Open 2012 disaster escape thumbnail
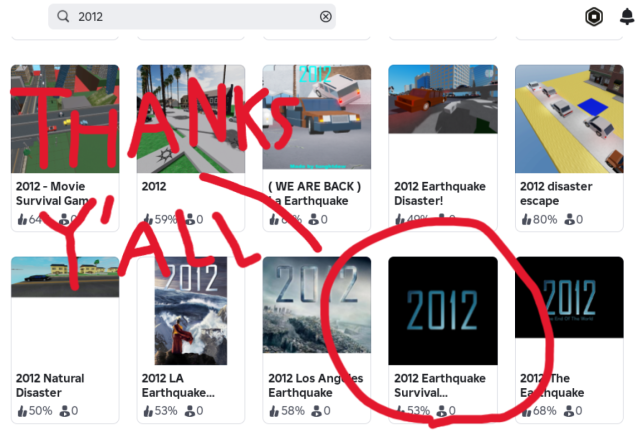The height and width of the screenshot is (432, 638). tap(569, 119)
